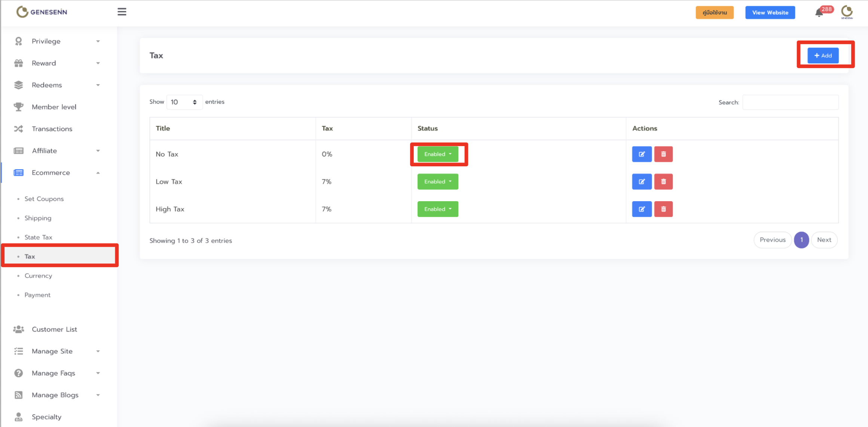Delete the No Tax entry

(663, 154)
